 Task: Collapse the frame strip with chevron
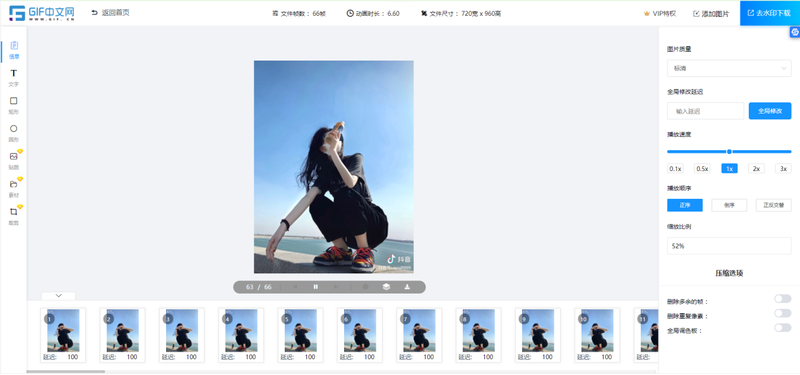tap(59, 295)
